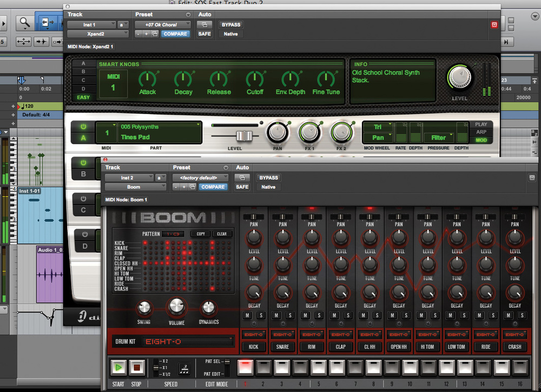The width and height of the screenshot is (541, 392).
Task: Turn the Boom master Volume knob
Action: click(176, 307)
